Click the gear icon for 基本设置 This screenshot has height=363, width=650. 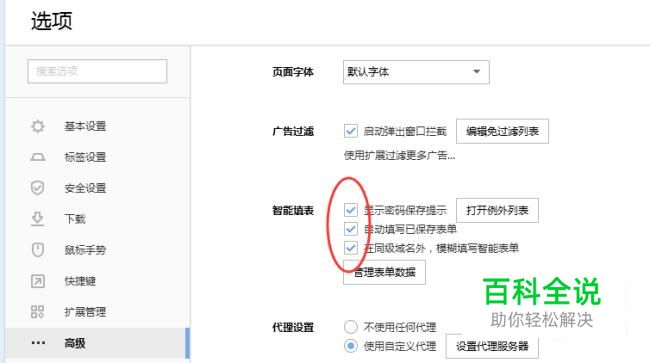(38, 126)
